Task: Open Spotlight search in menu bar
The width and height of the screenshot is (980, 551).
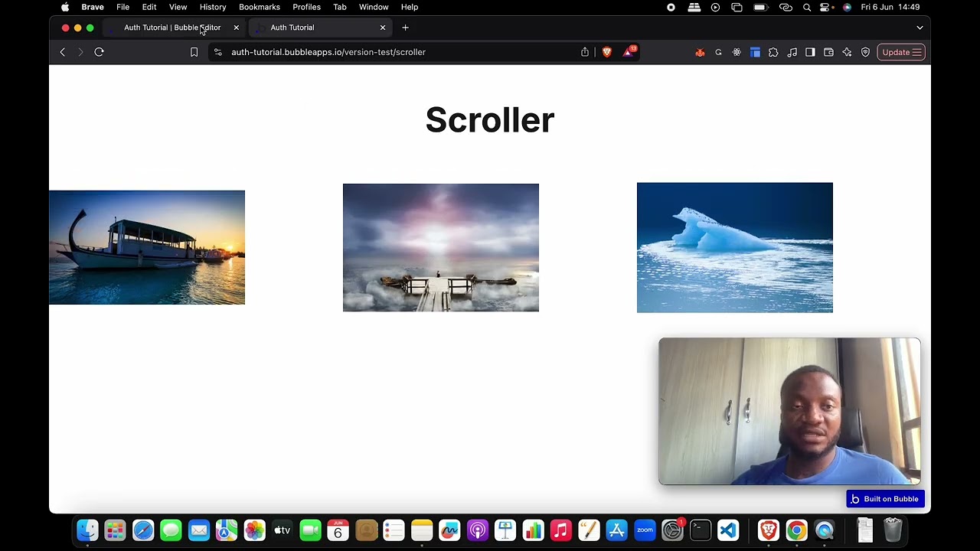Action: coord(807,7)
